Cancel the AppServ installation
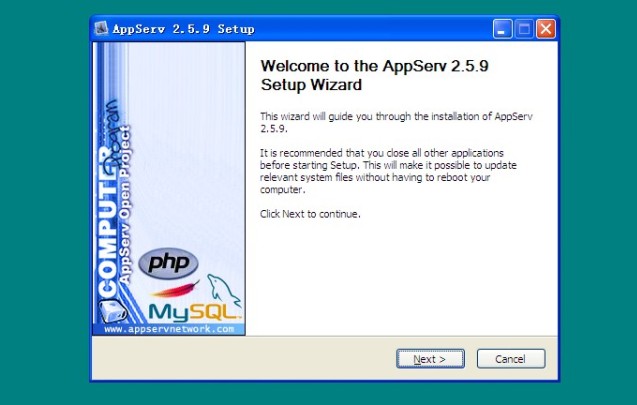Screen dimensions: 637x405 [511, 359]
